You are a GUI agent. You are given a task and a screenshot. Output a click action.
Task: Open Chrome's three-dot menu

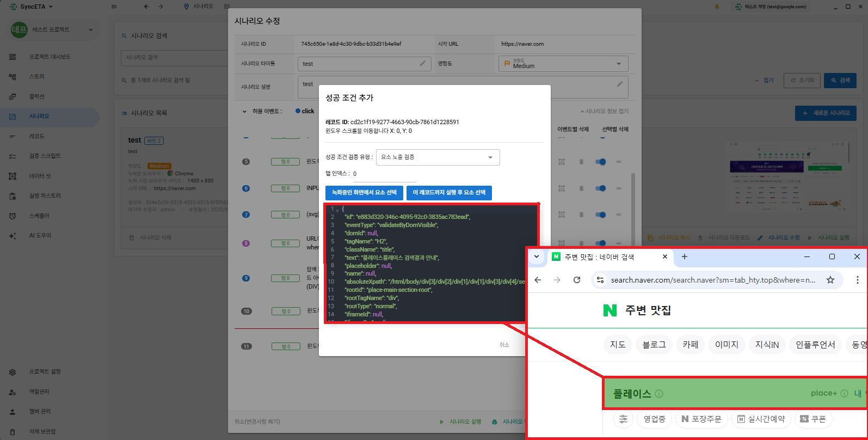[x=858, y=280]
